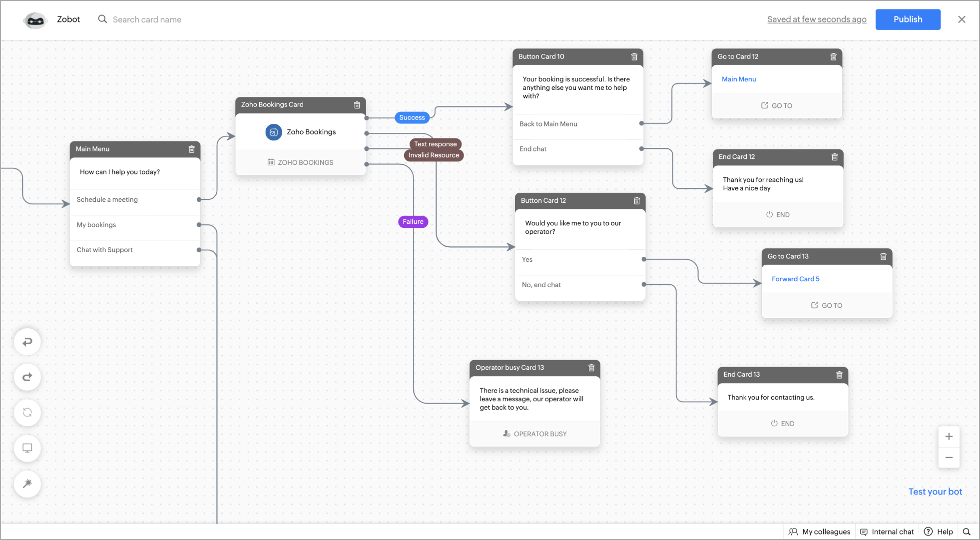Screen dimensions: 980x540
Task: Delete Operator busy Card 13
Action: click(x=591, y=368)
